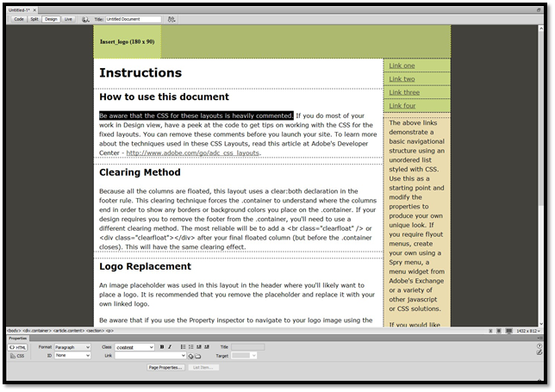Click the Unordered List icon
The height and width of the screenshot is (392, 555).
click(183, 347)
